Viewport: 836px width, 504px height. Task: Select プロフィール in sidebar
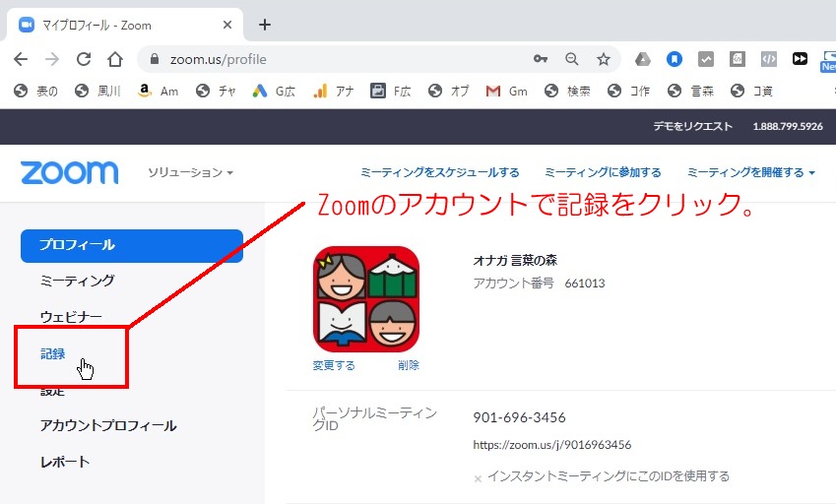[132, 246]
